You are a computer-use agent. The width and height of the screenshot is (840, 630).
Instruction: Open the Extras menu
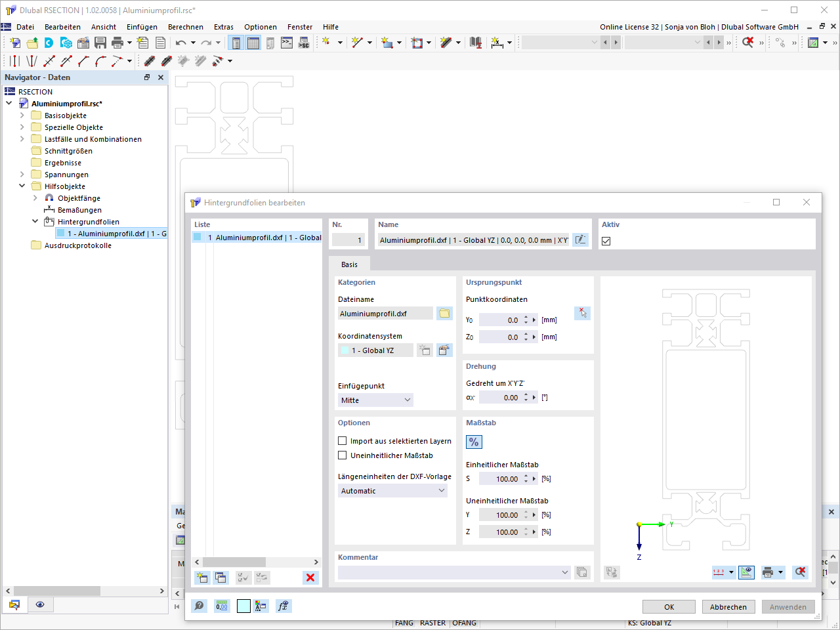pyautogui.click(x=224, y=27)
